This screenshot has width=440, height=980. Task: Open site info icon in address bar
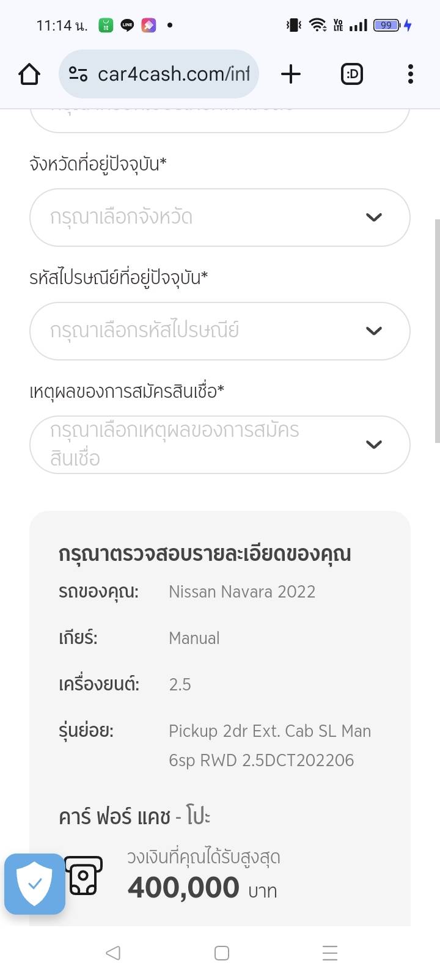[x=78, y=75]
